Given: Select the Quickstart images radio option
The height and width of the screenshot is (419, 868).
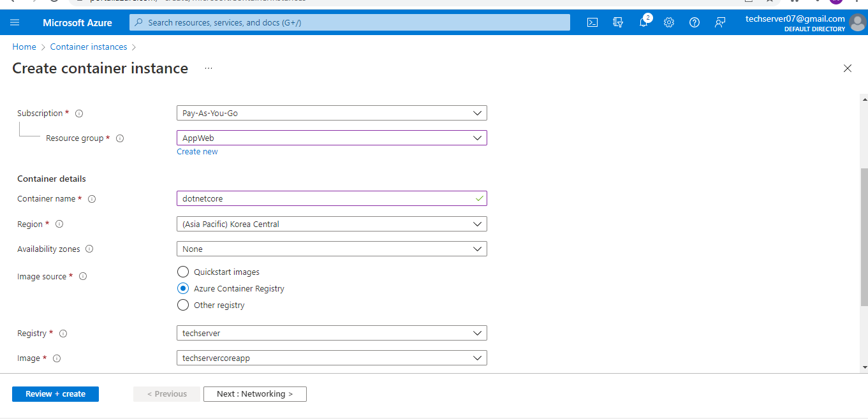Looking at the screenshot, I should [x=183, y=272].
